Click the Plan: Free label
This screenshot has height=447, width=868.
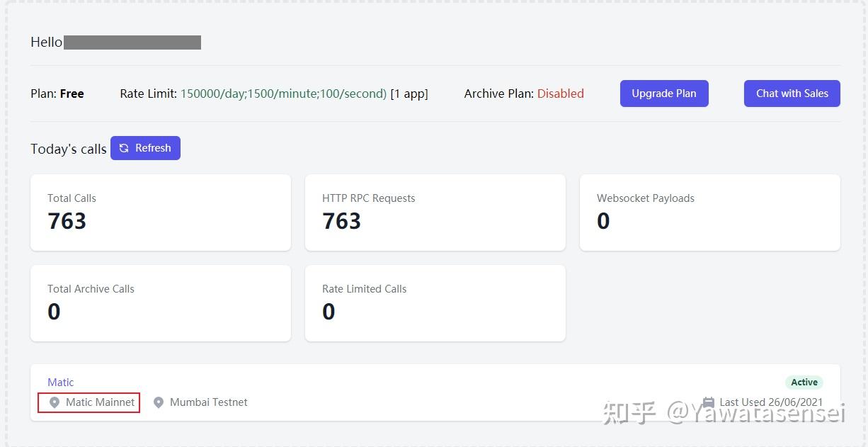point(57,94)
